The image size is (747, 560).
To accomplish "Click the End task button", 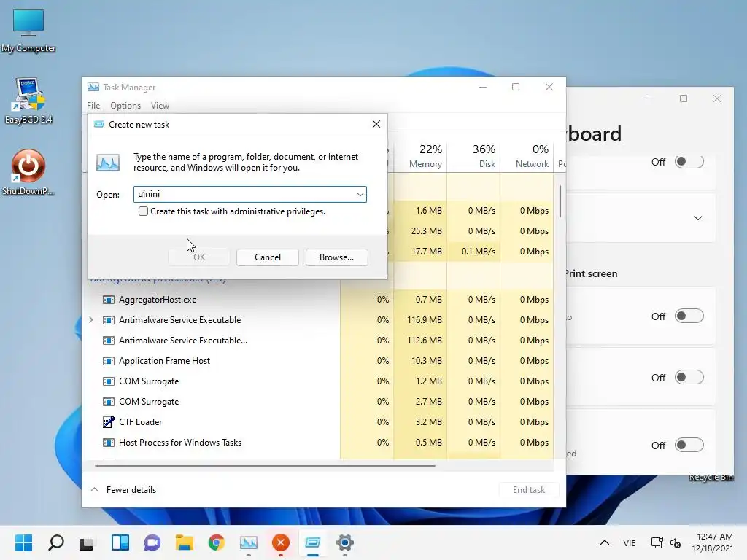I will pyautogui.click(x=529, y=490).
